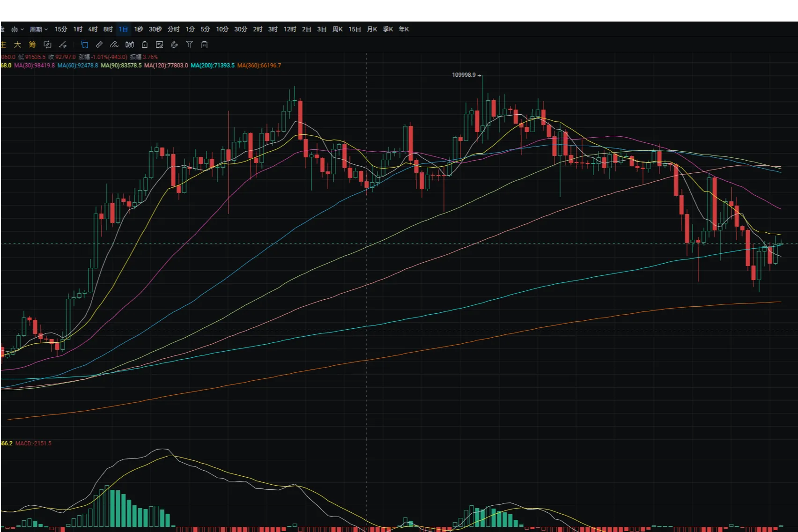Image resolution: width=798 pixels, height=532 pixels.
Task: Toggle the blue layers/copy tool icon
Action: pos(85,45)
